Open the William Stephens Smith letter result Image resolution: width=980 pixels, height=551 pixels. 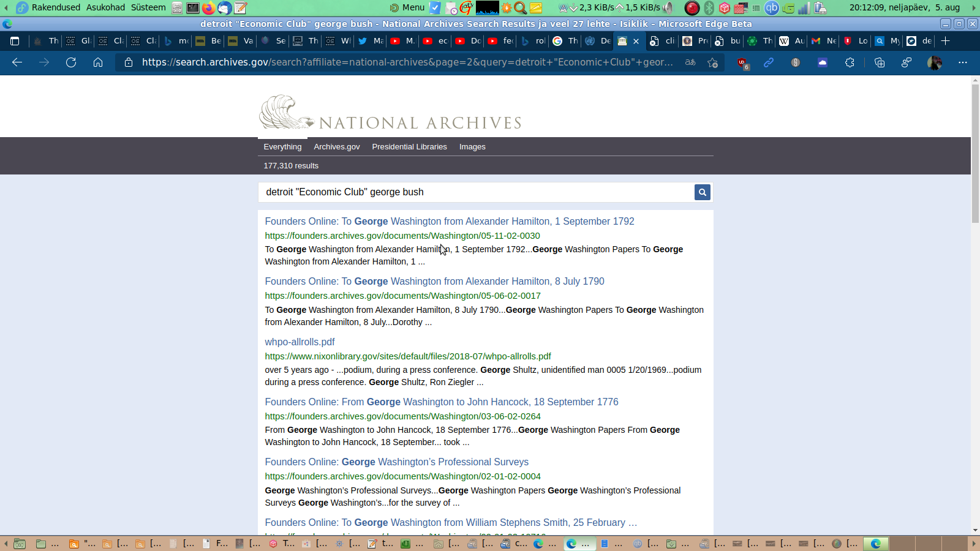pos(451,523)
